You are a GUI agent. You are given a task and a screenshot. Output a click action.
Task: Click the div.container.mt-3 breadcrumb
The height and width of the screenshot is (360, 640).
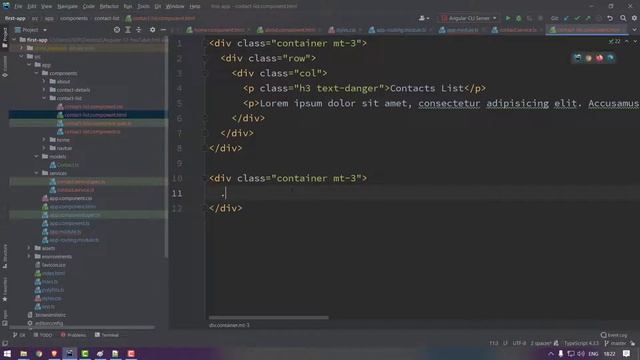(229, 325)
